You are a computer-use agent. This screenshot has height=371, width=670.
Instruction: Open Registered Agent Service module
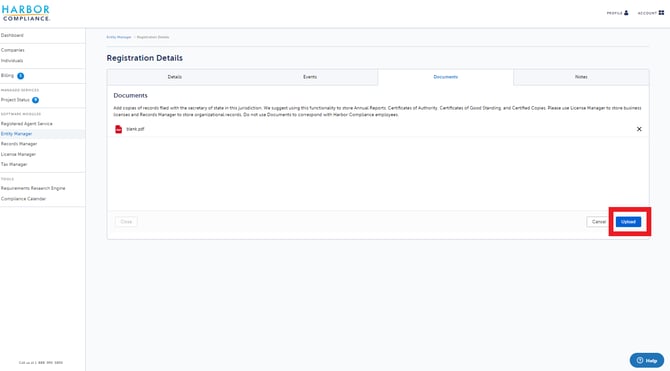pyautogui.click(x=26, y=124)
